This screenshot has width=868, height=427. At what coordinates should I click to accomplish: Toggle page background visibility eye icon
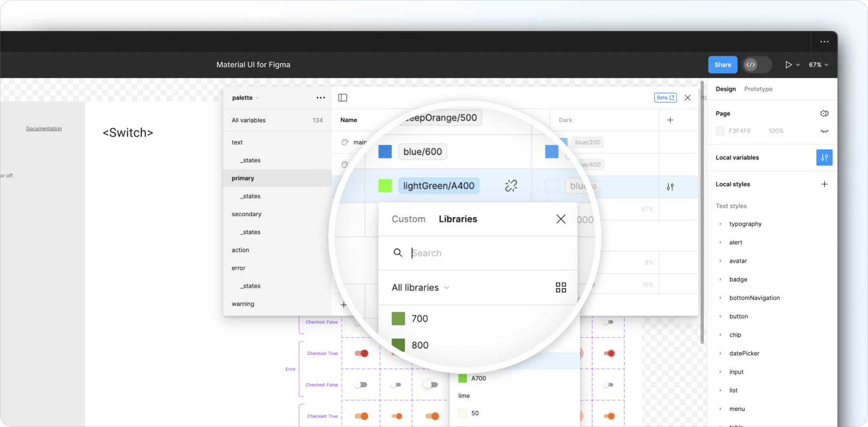tap(824, 131)
